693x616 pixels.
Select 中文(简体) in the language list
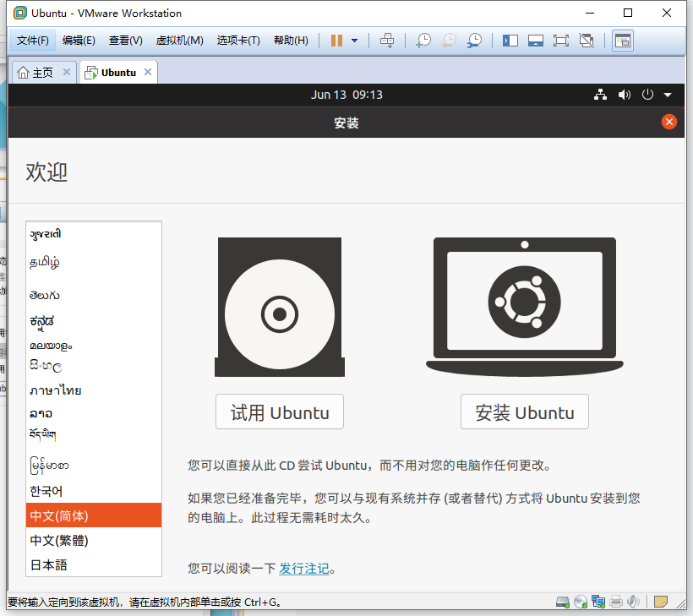tap(94, 515)
